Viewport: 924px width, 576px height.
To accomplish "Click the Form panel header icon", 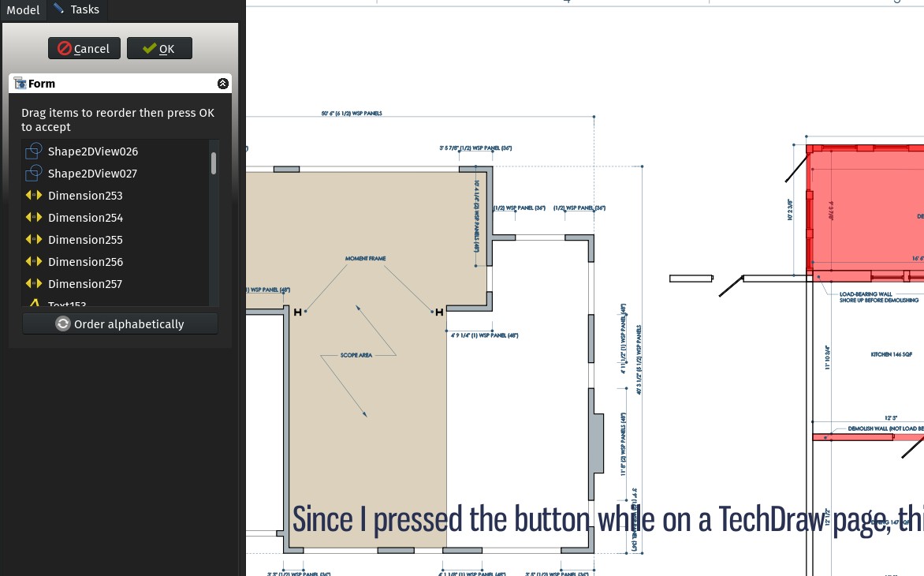I will coord(18,83).
